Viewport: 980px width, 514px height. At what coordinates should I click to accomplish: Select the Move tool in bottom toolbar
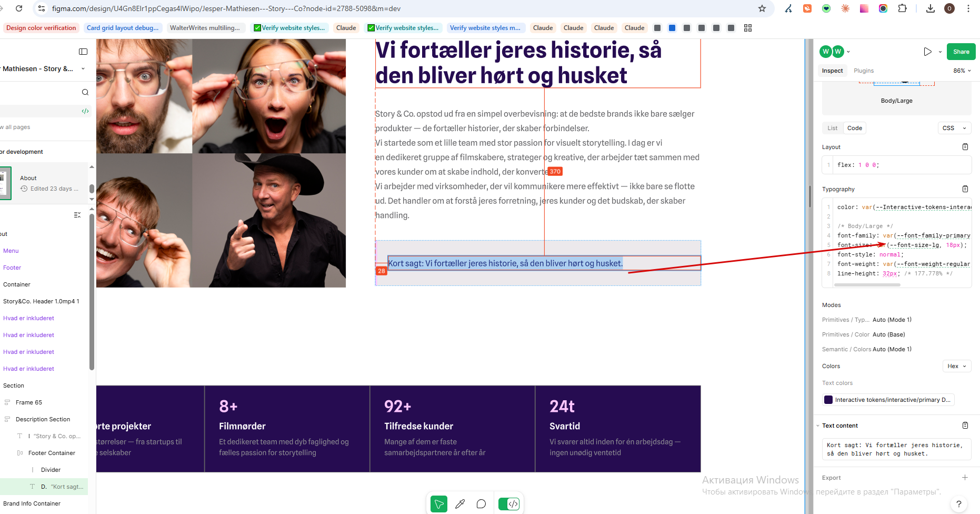(439, 504)
